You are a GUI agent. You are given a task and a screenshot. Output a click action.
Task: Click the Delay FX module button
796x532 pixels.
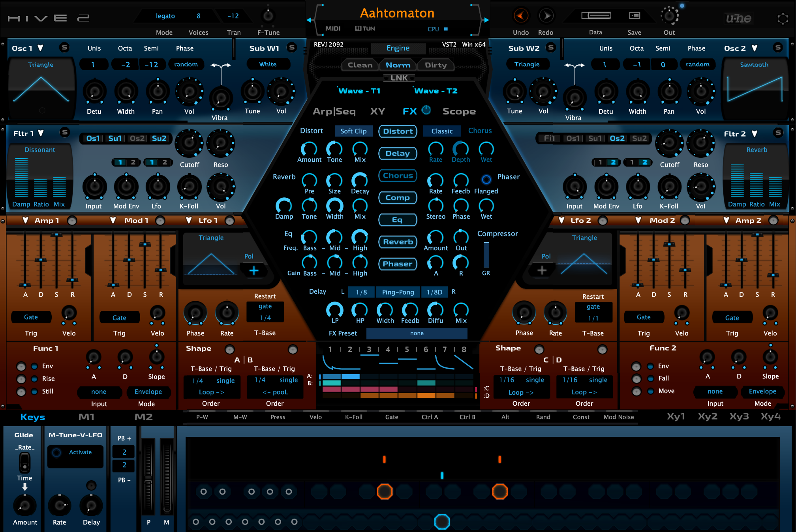[398, 154]
